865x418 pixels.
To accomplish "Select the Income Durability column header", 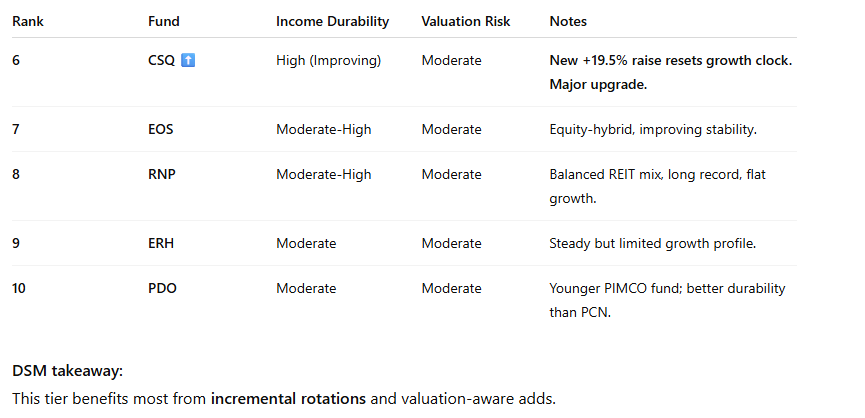I will pos(332,21).
